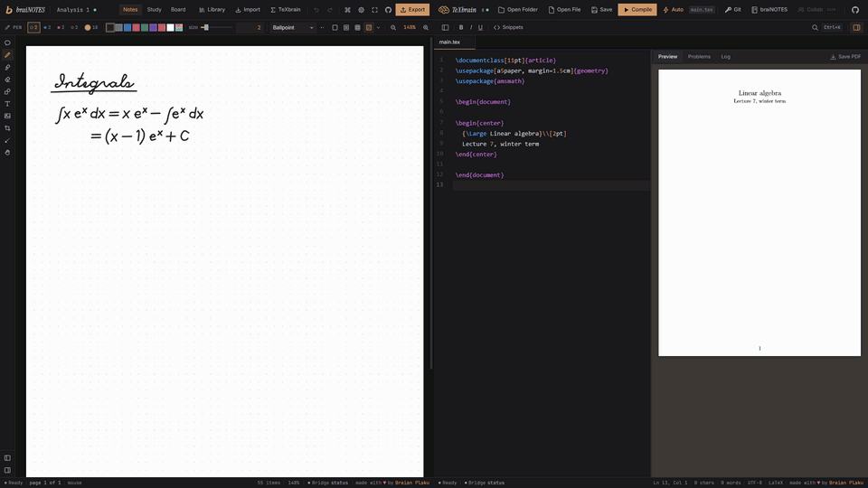Switch to the Board tab
The image size is (868, 488).
pyautogui.click(x=178, y=10)
